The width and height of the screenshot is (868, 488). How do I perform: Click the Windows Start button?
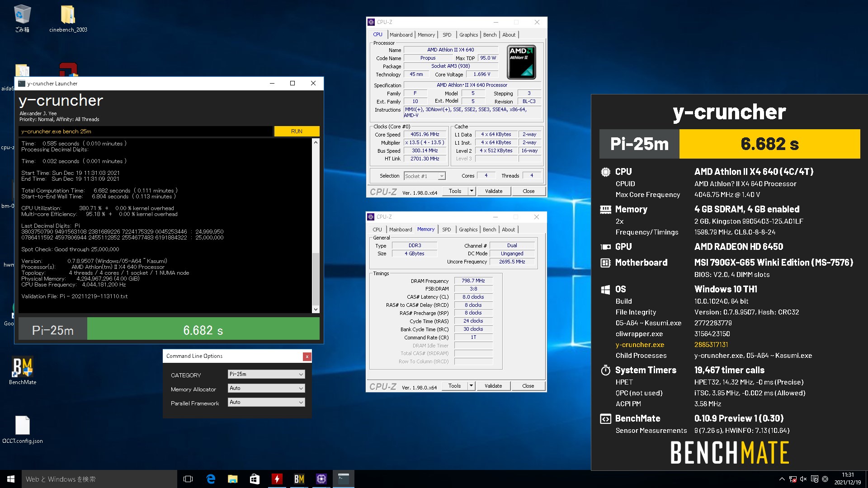pos(11,479)
